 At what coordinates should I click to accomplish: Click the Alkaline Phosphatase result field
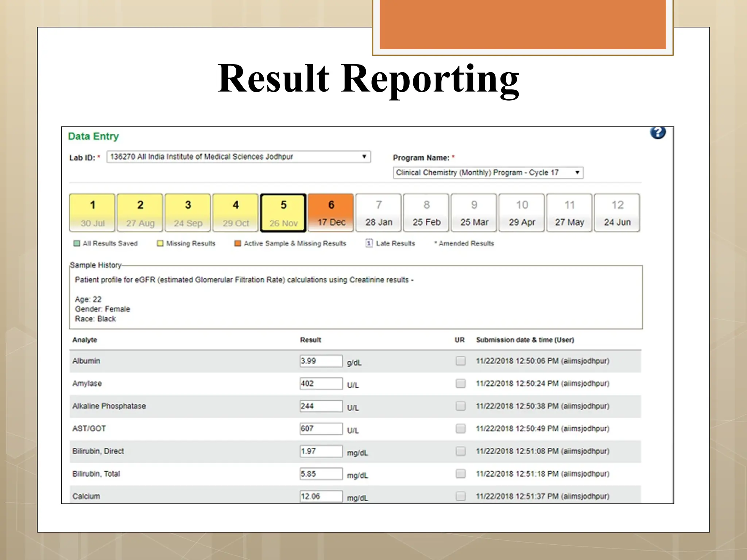[321, 406]
